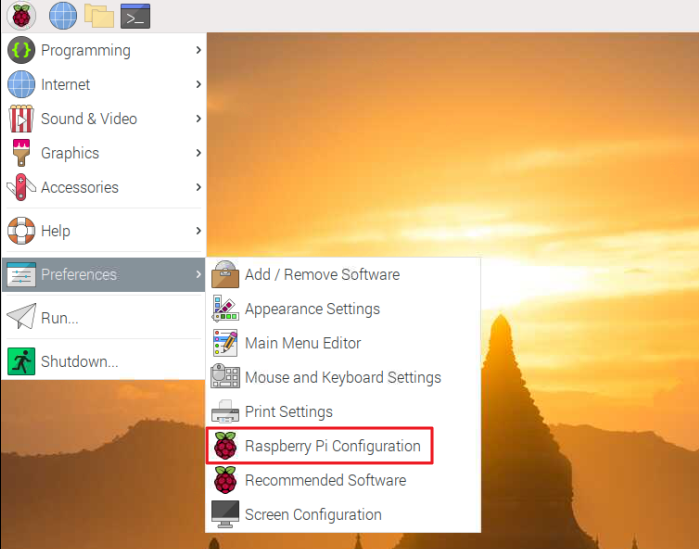Open Add / Remove Software
Image resolution: width=699 pixels, height=549 pixels.
(x=343, y=274)
